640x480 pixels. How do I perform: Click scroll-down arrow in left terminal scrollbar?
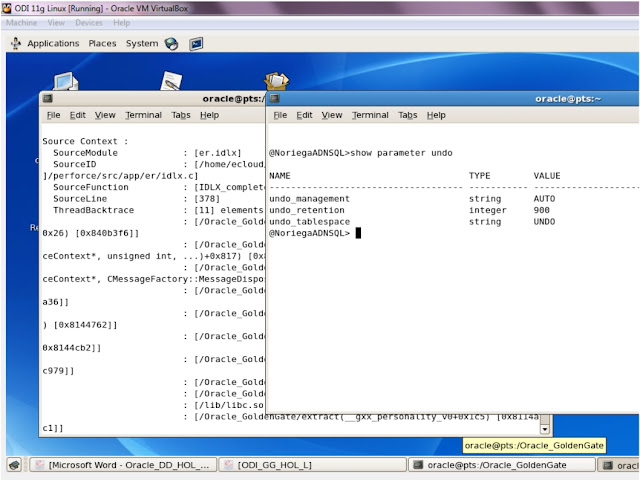click(544, 429)
